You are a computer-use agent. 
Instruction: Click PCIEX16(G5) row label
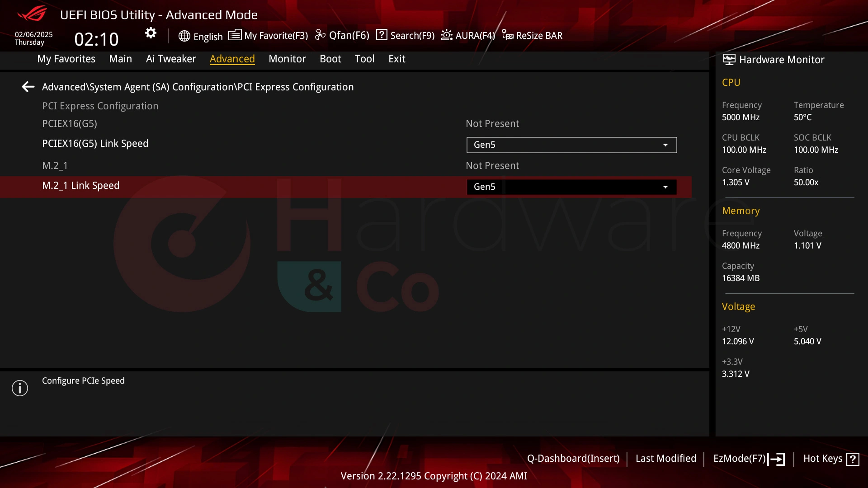click(x=70, y=124)
